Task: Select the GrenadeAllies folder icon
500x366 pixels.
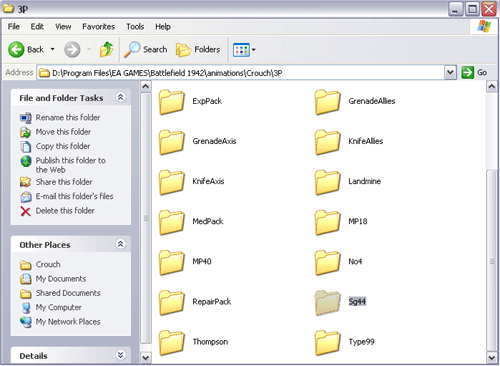Action: (327, 102)
